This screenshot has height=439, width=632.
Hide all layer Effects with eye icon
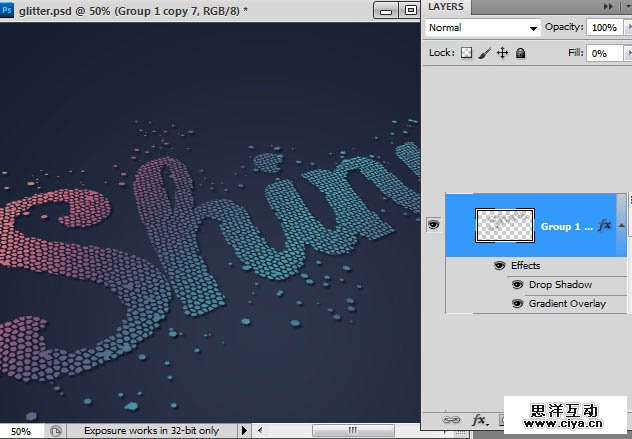tap(499, 266)
